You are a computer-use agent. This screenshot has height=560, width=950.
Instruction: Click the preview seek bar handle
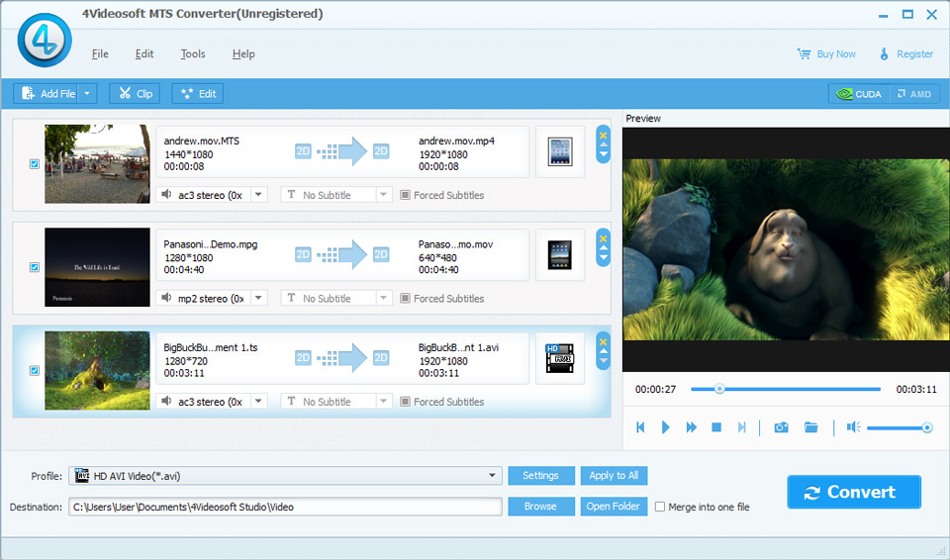pyautogui.click(x=719, y=389)
